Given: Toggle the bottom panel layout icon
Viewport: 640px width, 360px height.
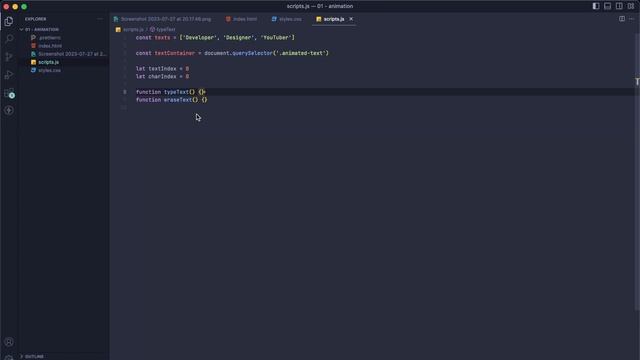Looking at the screenshot, I should pos(607,6).
